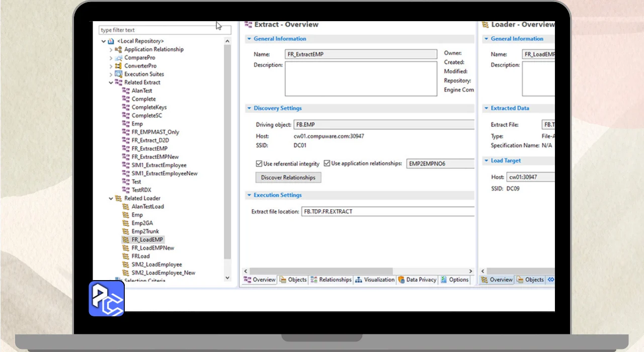
Task: Click the Extract horizontal scrollbar
Action: (321, 271)
